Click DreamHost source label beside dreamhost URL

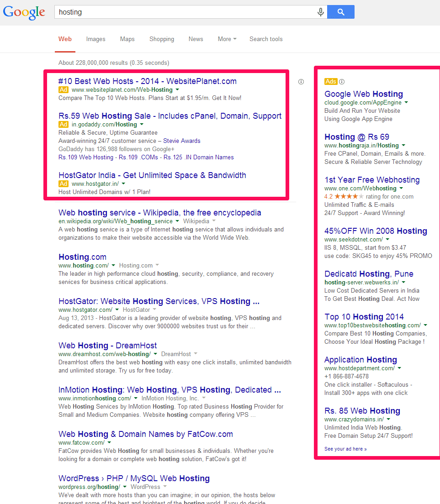pyautogui.click(x=176, y=354)
